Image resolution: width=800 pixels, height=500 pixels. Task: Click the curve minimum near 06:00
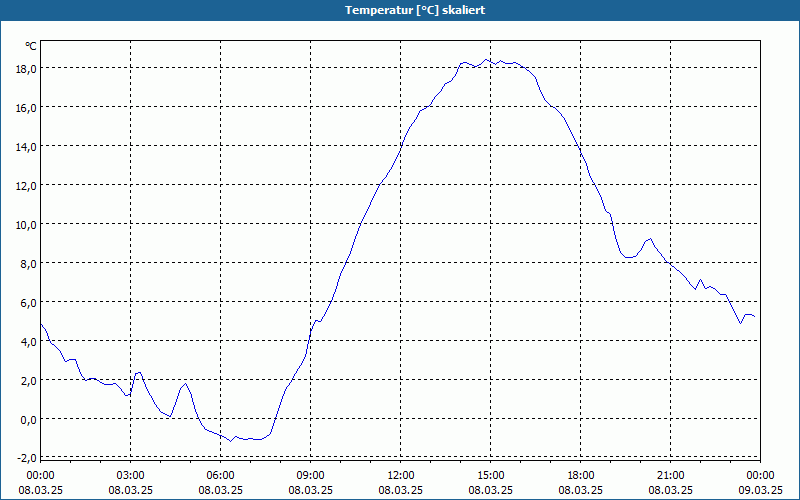[231, 441]
